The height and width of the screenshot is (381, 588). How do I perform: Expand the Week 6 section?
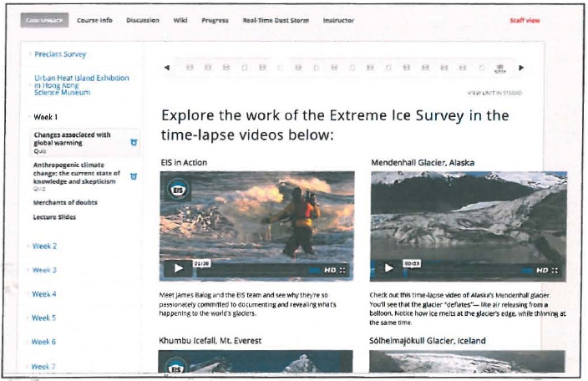point(43,342)
